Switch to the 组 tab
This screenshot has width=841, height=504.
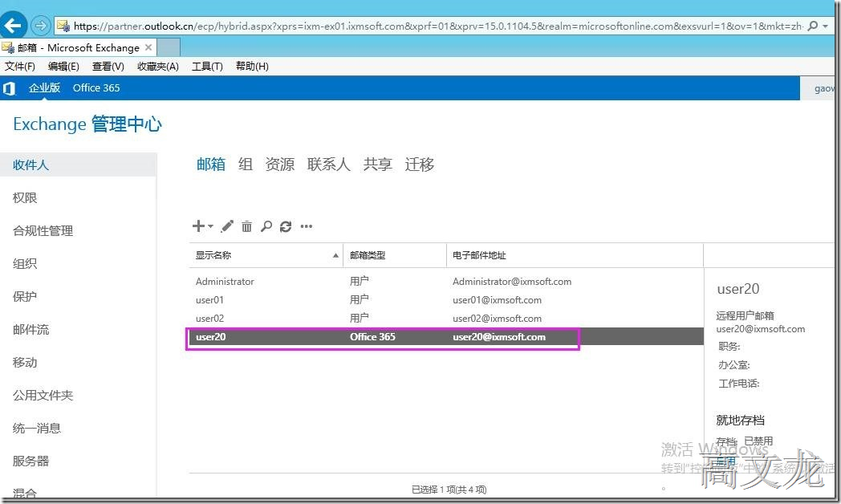click(245, 164)
